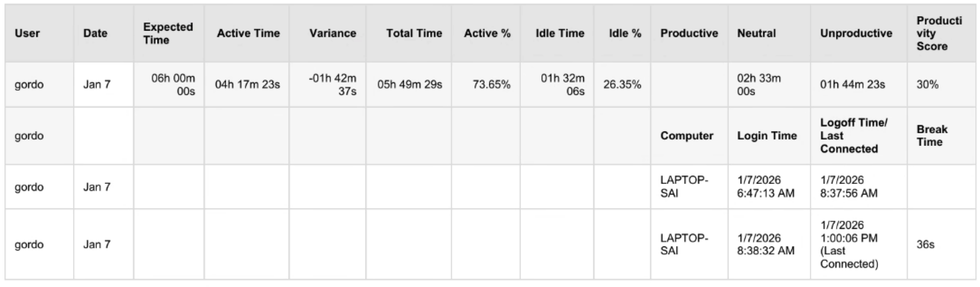Select the Idle Time column header

(560, 33)
